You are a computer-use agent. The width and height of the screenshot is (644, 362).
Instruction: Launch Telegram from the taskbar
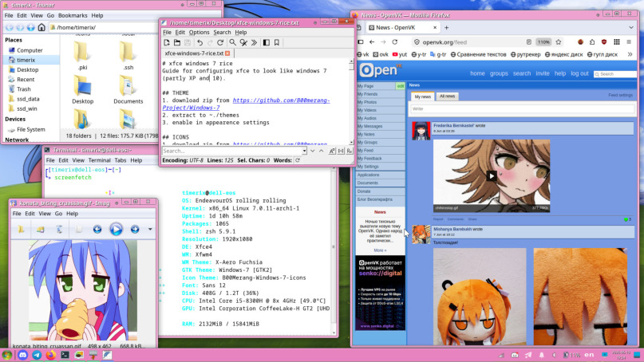tap(37, 355)
